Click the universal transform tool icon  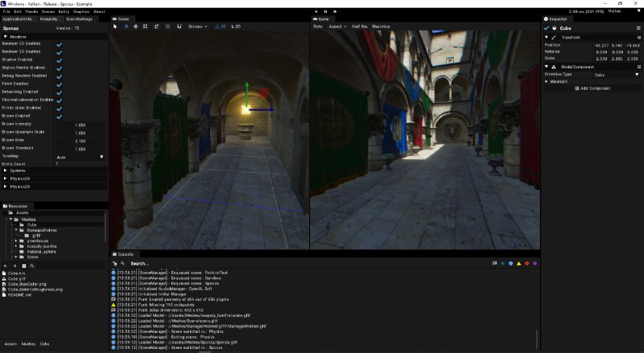156,27
